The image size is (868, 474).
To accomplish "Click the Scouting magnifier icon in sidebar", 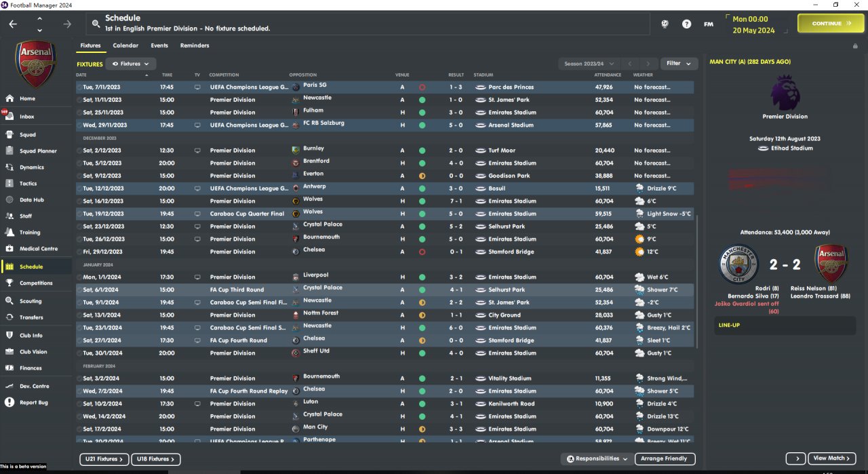I will point(9,301).
